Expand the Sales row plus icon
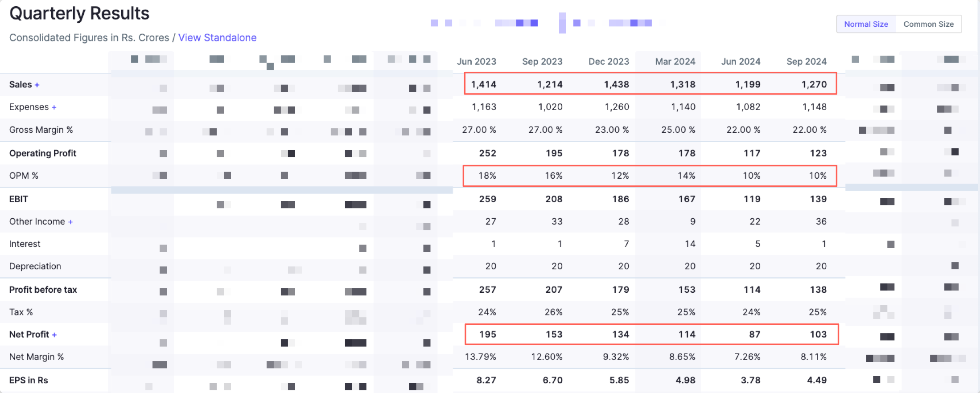Viewport: 980px width, 393px height. [x=37, y=85]
